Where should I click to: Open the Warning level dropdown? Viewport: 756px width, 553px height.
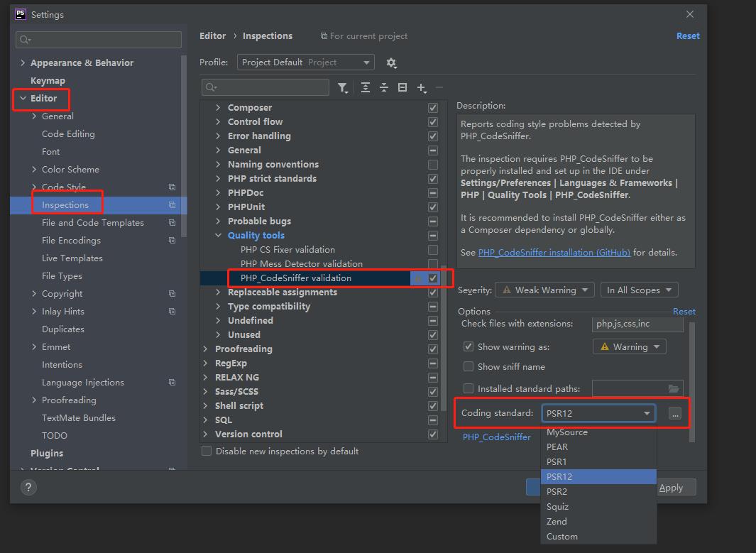point(629,346)
